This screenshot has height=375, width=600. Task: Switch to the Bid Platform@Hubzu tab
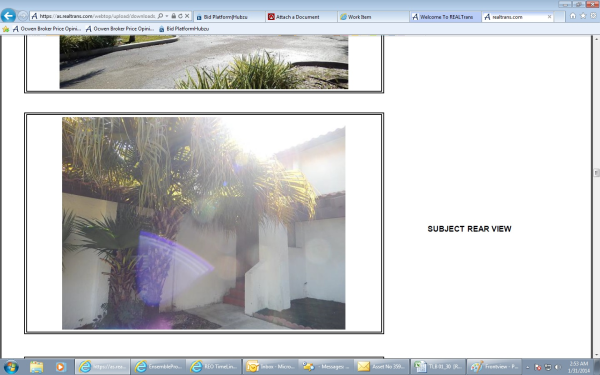point(229,17)
